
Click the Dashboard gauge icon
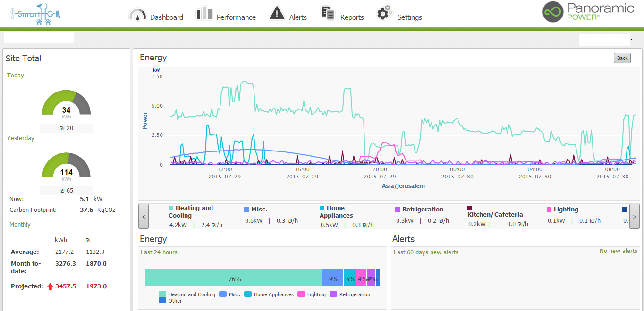pos(137,15)
